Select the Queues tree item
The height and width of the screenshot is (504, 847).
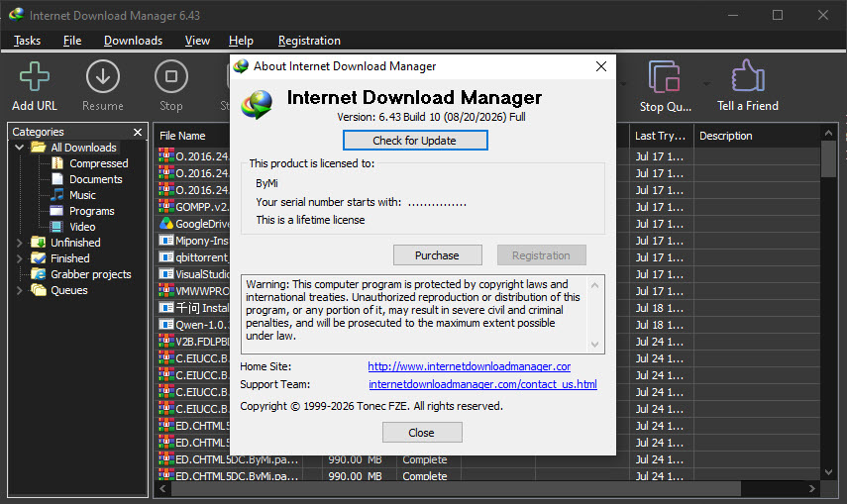(69, 290)
